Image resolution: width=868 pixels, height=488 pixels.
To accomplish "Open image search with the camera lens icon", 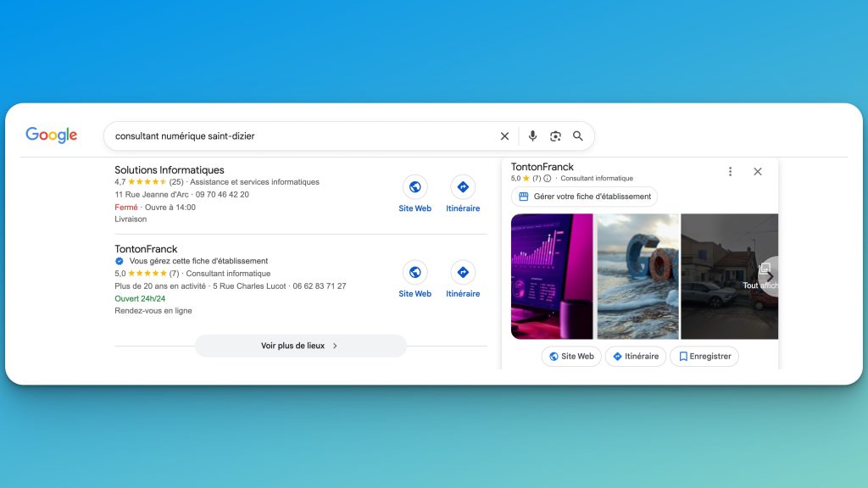I will [x=555, y=136].
